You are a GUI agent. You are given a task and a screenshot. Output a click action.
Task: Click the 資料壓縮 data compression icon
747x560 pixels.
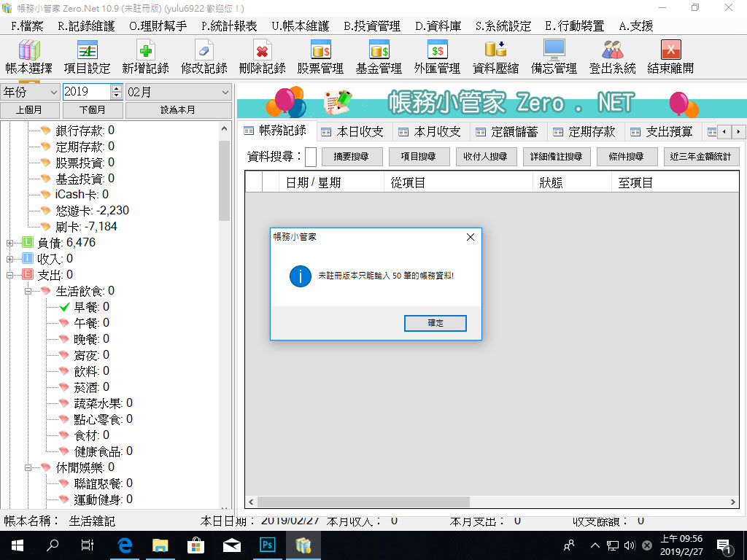coord(495,57)
